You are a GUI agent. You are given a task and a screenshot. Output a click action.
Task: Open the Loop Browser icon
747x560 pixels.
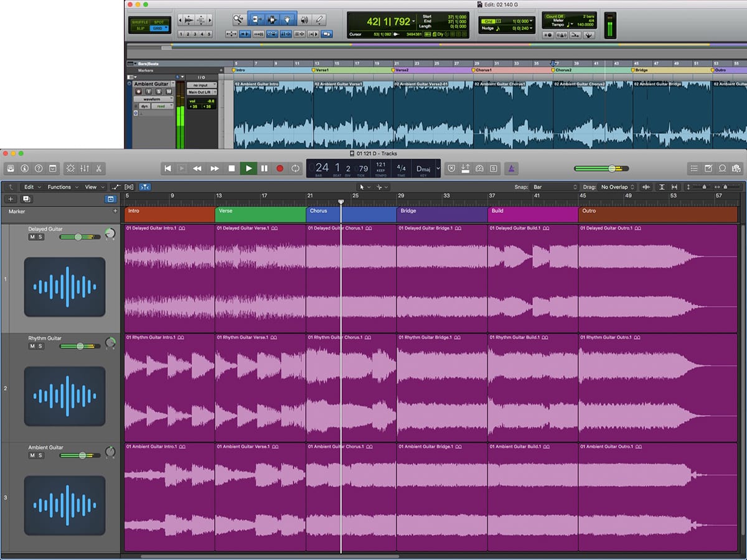pyautogui.click(x=723, y=168)
